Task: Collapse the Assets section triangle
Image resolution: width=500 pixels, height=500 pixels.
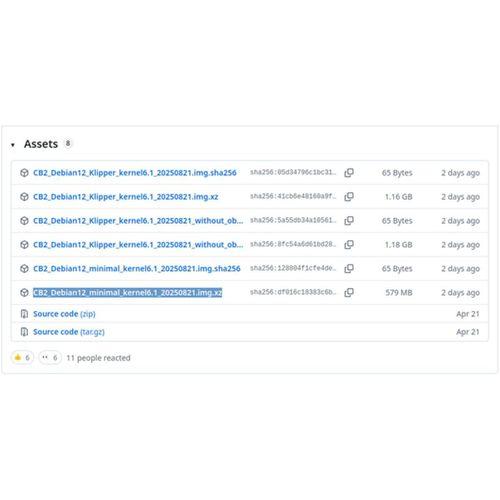Action: tap(13, 145)
